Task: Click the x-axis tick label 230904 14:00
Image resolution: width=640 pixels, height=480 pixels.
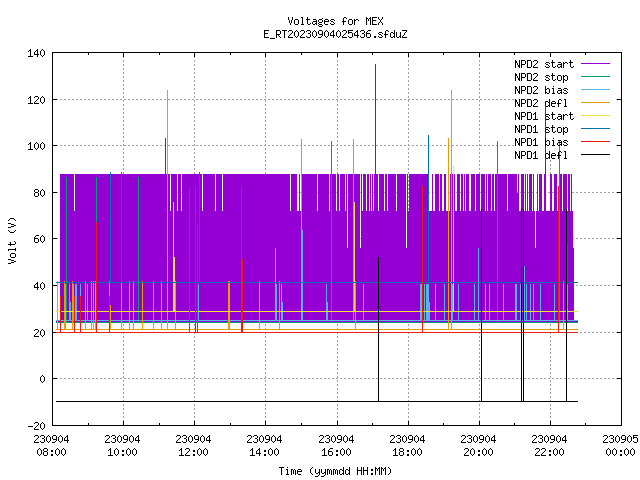Action: coord(264,446)
